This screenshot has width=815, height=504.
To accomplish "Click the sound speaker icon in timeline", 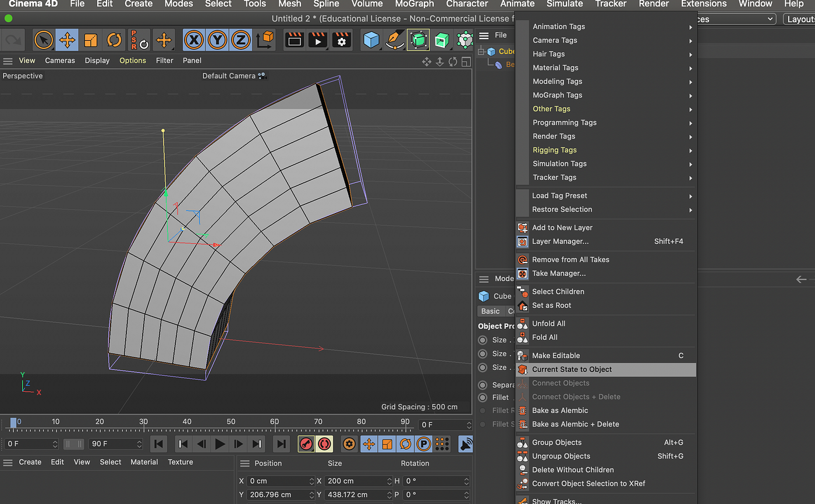I will click(x=465, y=444).
